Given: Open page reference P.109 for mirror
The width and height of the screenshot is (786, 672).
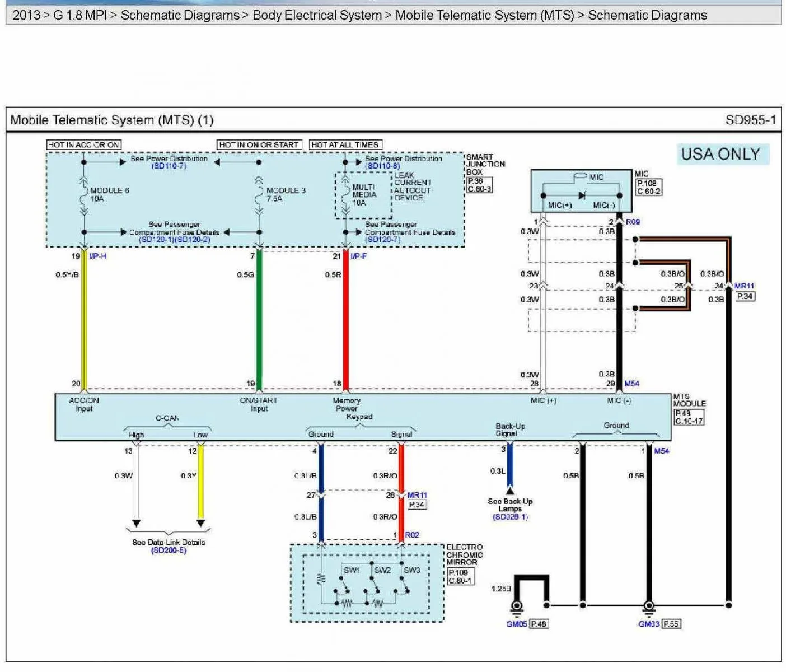Looking at the screenshot, I should tap(458, 572).
